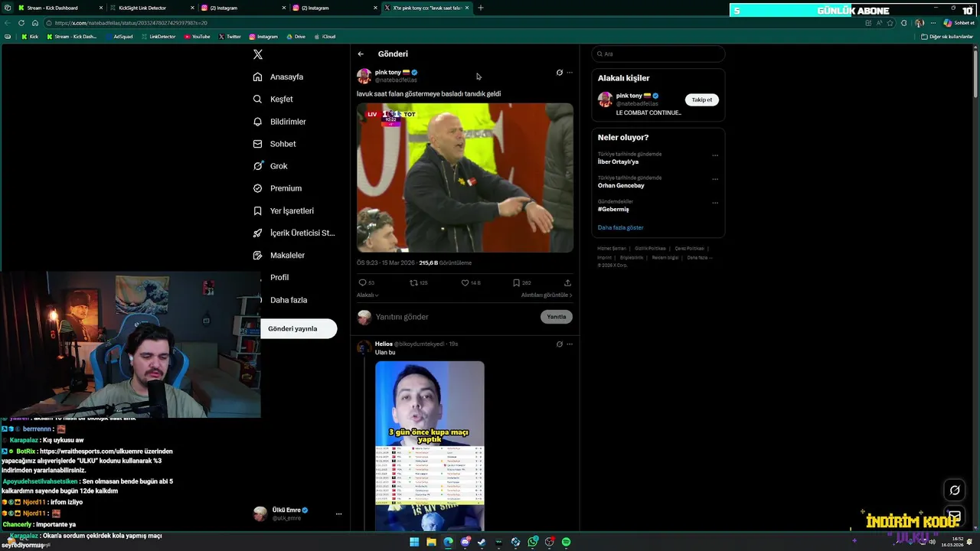980x551 pixels.
Task: Open Sohbet et in browser toolbar
Action: pyautogui.click(x=959, y=23)
